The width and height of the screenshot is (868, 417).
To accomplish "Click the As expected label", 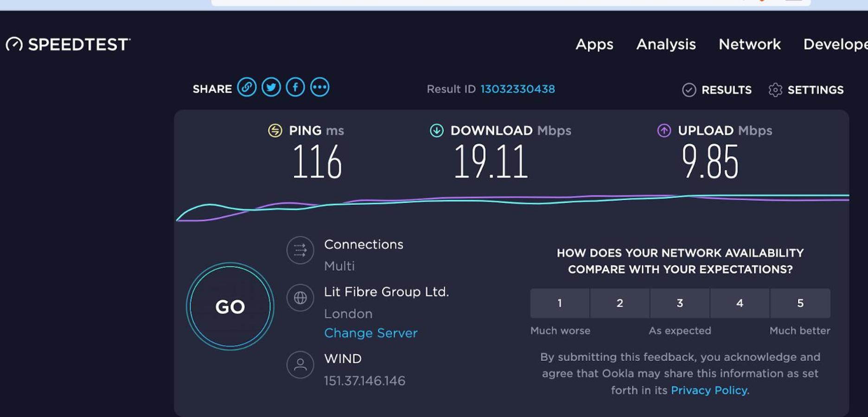I will pos(680,331).
